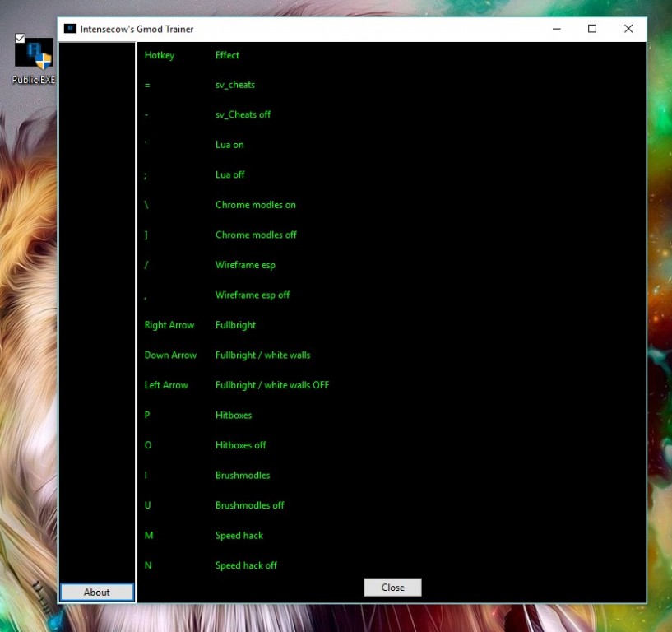Click the trainer window title bar icon
Screen dimensions: 672x632
pyautogui.click(x=70, y=29)
